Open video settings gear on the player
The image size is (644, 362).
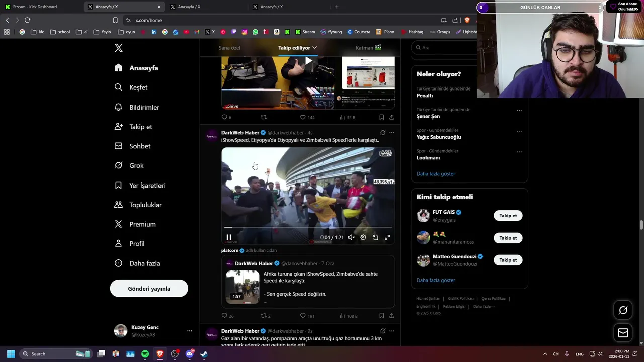click(363, 237)
